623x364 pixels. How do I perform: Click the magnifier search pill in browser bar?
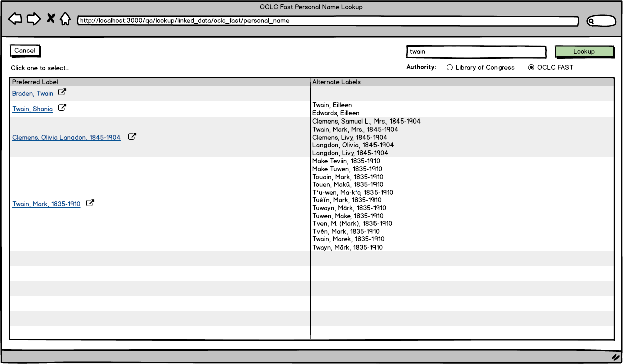point(601,21)
